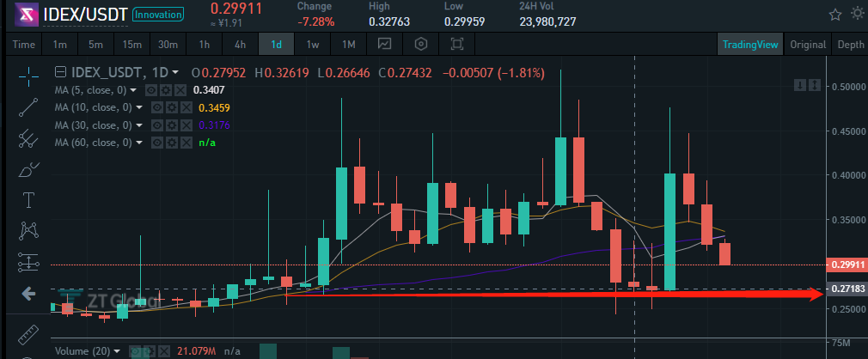Click the IDEX/USDT pair name
Image resolution: width=868 pixels, height=359 pixels.
pyautogui.click(x=86, y=15)
